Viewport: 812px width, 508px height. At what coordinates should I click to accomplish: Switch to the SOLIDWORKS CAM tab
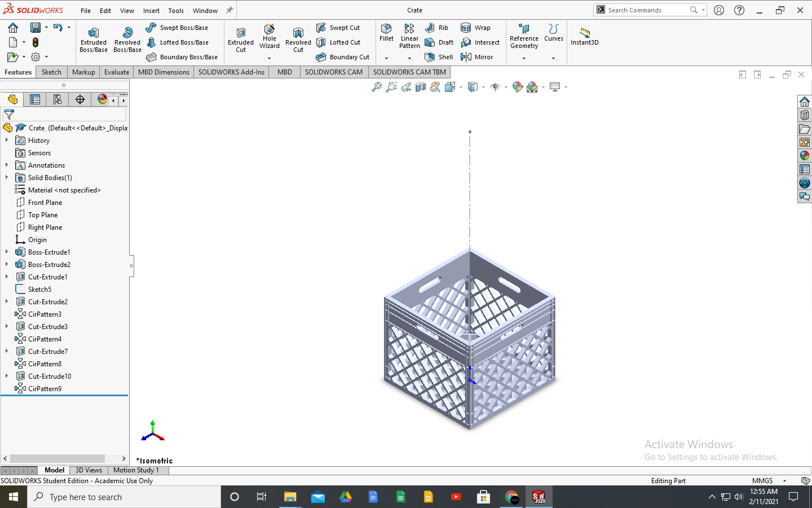point(334,72)
